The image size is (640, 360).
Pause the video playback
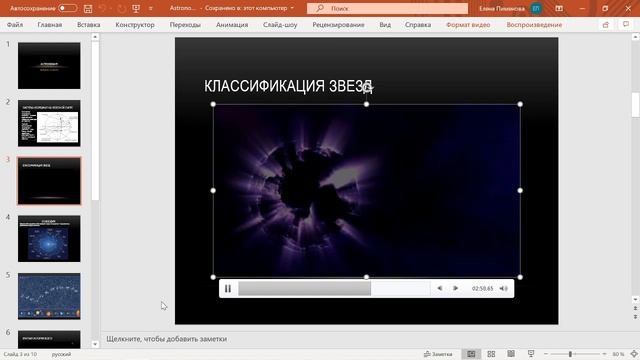(x=228, y=289)
